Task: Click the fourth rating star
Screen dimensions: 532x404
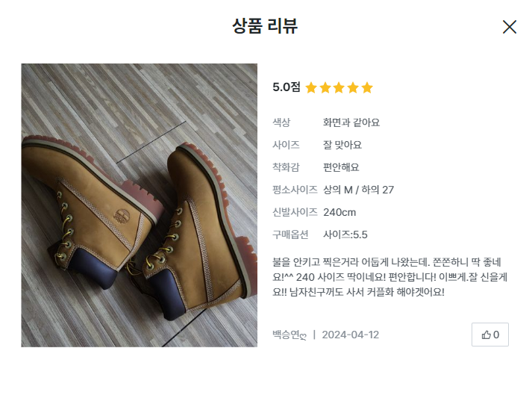Action: pyautogui.click(x=353, y=87)
